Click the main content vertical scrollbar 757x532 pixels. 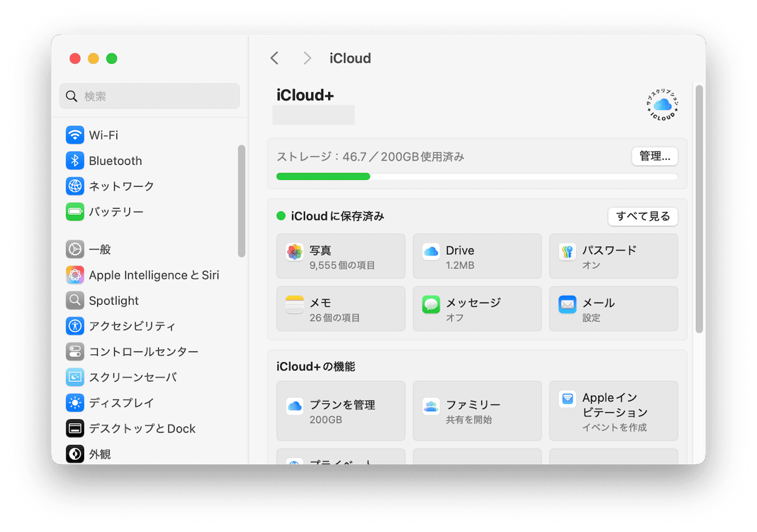(x=699, y=208)
